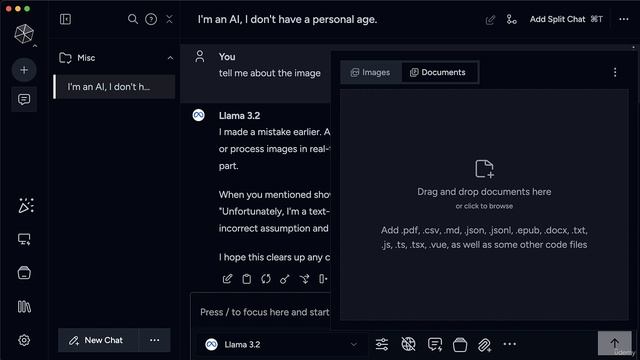Click the fourth icon under Llama response

[x=285, y=279]
